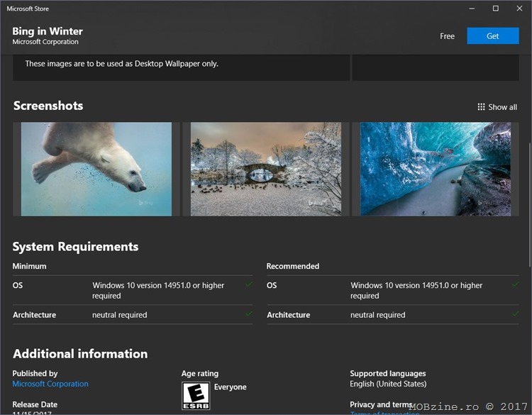Viewport: 532px width, 415px height.
Task: Click the 'Published by' label
Action: (35, 374)
